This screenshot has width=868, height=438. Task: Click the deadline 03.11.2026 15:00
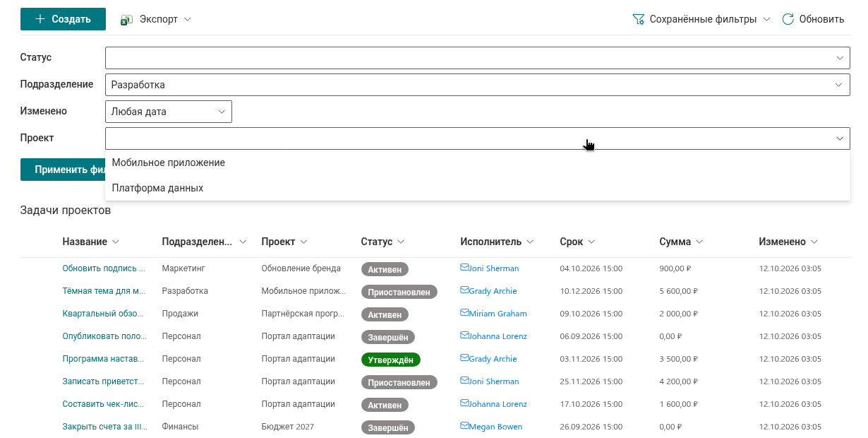pos(591,359)
